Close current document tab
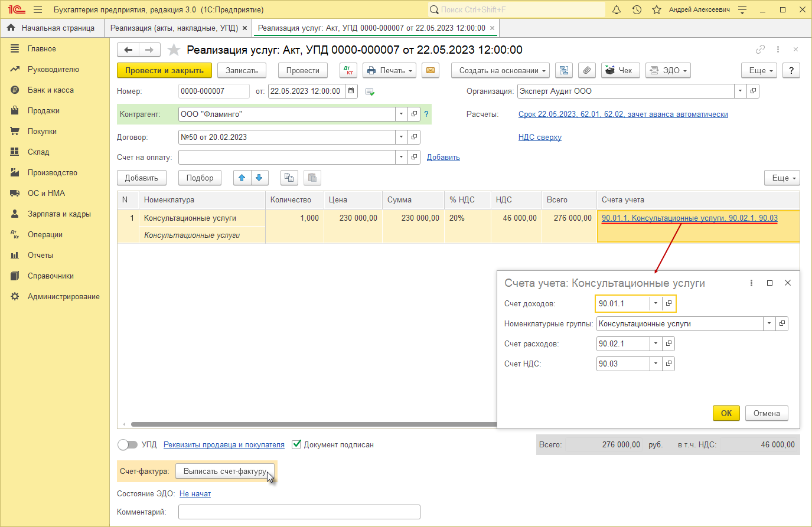 pyautogui.click(x=492, y=28)
